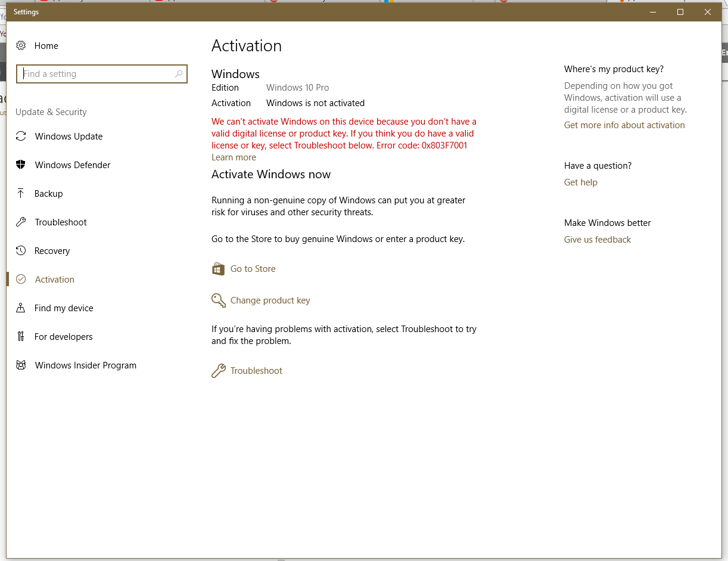
Task: Click Change product key link
Action: point(270,300)
